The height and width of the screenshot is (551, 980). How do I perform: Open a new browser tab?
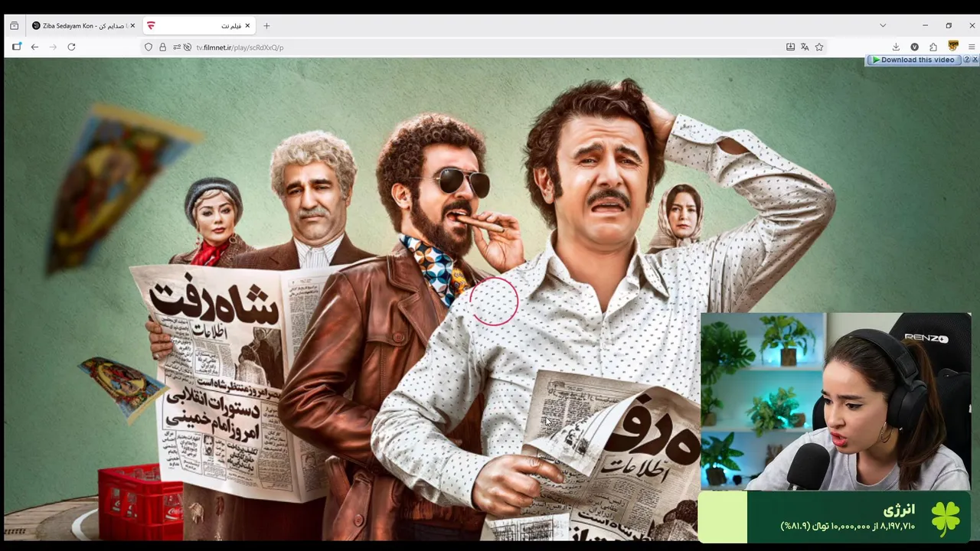266,25
